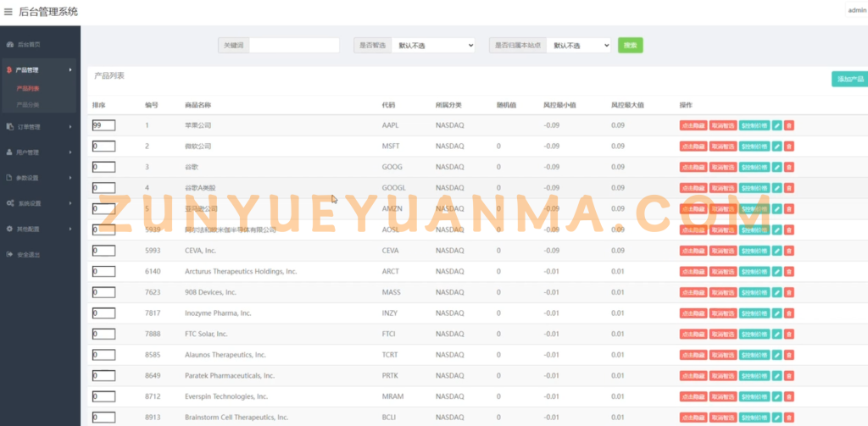Click the 编号 cell '8585'
This screenshot has height=426, width=868.
pos(153,355)
